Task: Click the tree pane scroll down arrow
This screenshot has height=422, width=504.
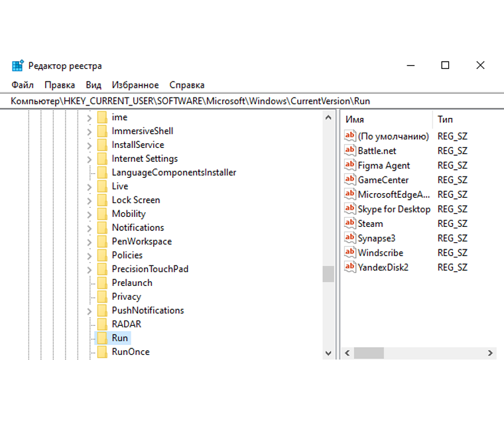Action: pyautogui.click(x=328, y=353)
